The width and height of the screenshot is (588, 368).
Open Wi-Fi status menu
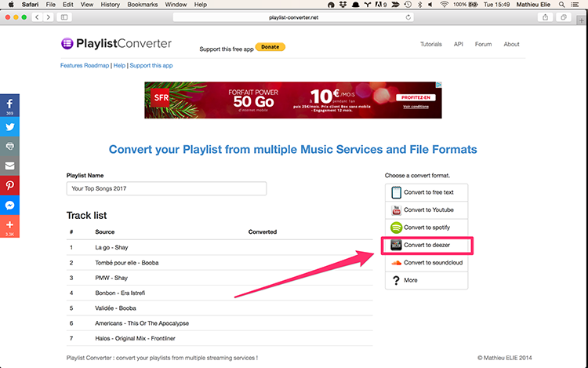(x=444, y=5)
